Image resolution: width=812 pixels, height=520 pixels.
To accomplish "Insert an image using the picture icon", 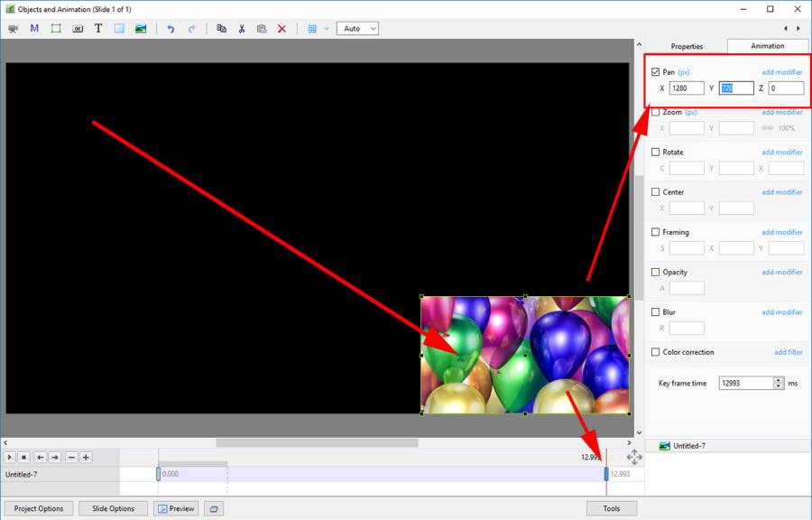I will click(141, 29).
